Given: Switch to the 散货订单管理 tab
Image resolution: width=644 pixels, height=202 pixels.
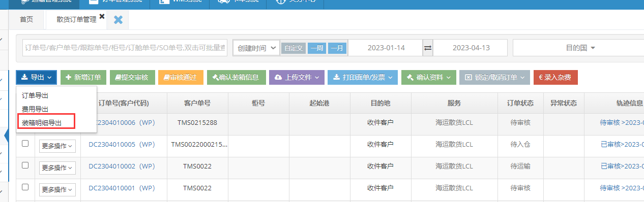Looking at the screenshot, I should click(76, 19).
